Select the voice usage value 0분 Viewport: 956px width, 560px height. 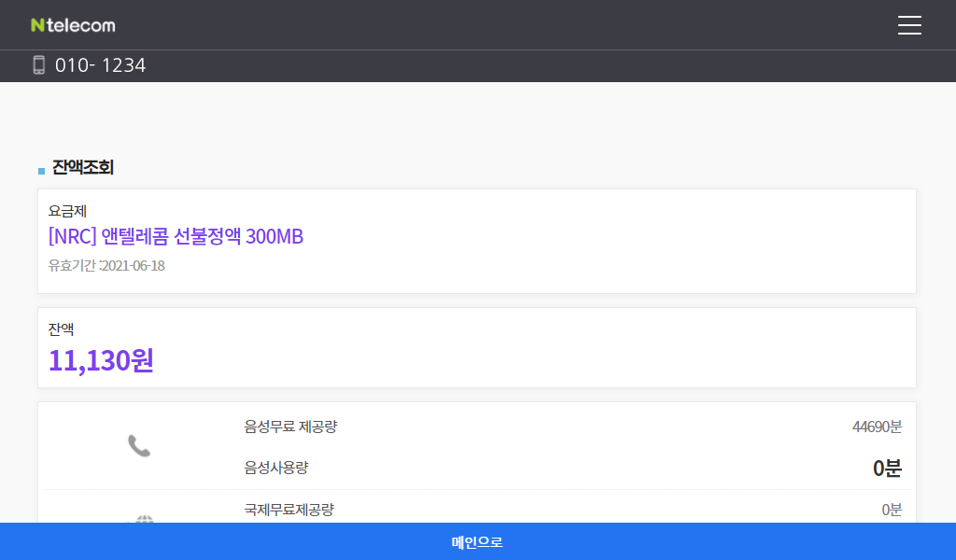click(887, 468)
